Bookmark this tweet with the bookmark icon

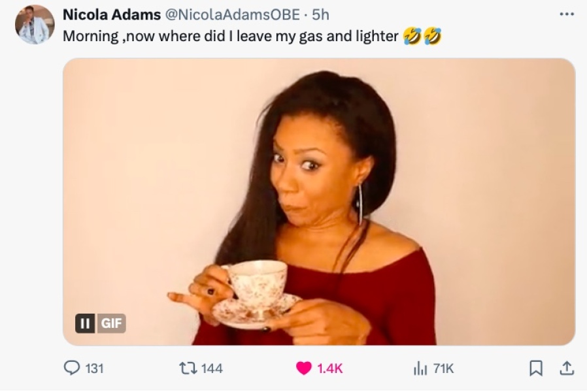[536, 368]
